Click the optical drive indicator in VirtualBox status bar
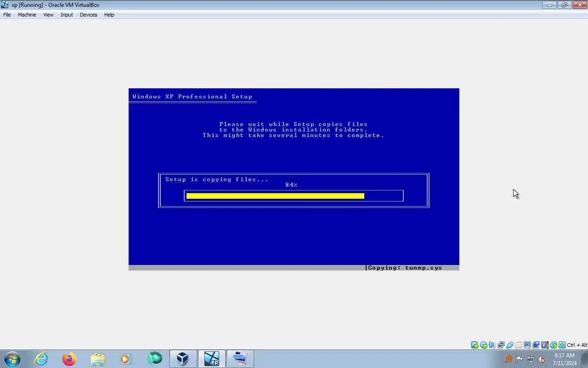The width and height of the screenshot is (588, 368). pos(483,345)
